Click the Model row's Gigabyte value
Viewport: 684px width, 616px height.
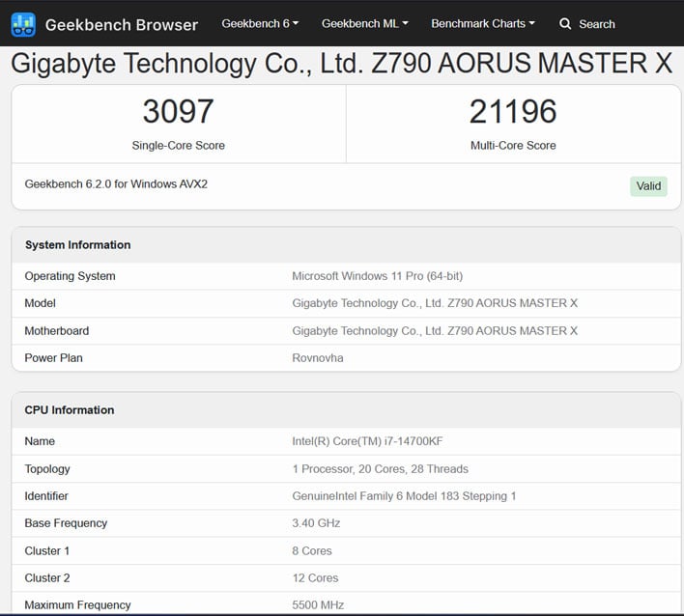tap(435, 303)
